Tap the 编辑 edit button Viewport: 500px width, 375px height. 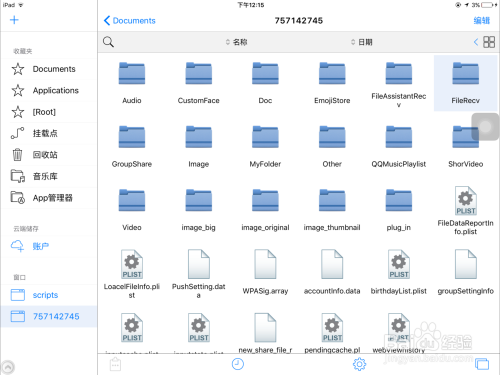482,21
